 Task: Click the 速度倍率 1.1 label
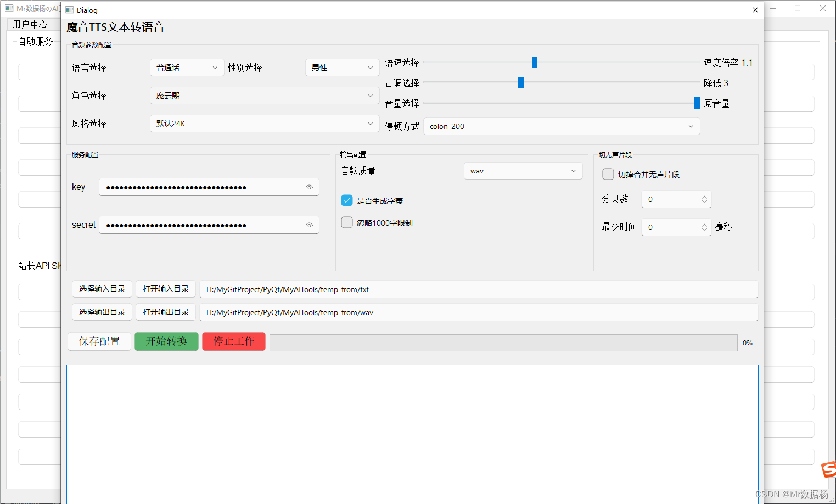[x=728, y=63]
